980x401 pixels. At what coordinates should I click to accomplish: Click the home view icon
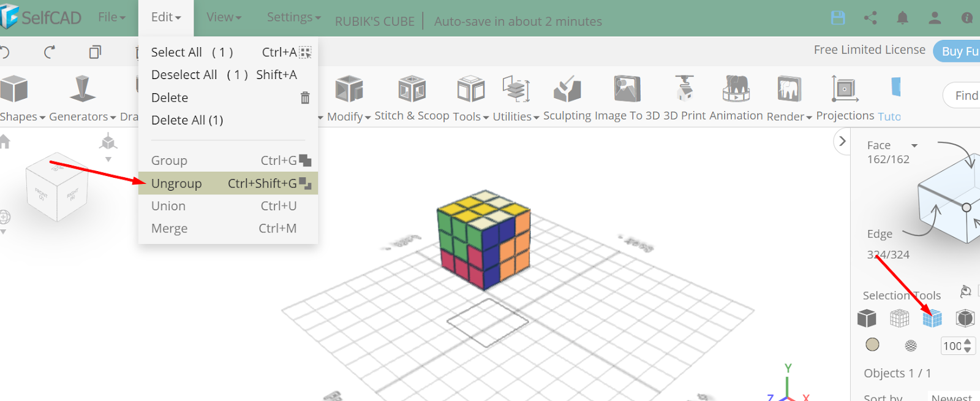coord(5,142)
